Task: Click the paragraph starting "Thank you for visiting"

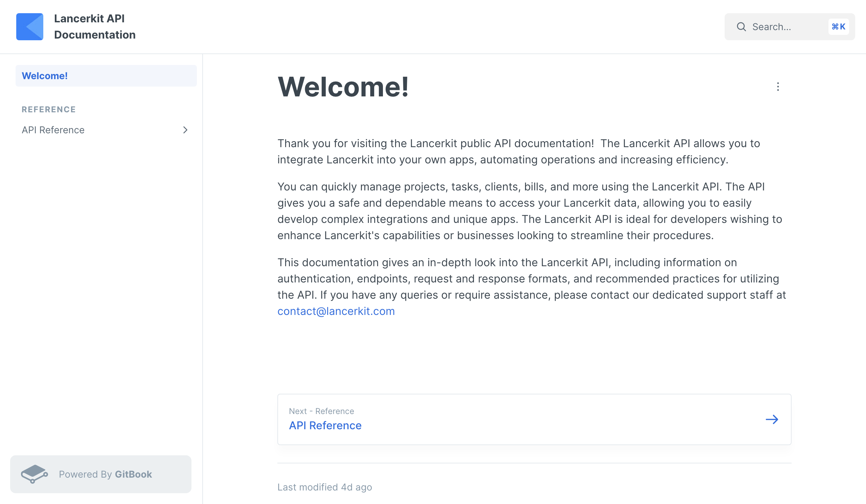Action: 519,152
